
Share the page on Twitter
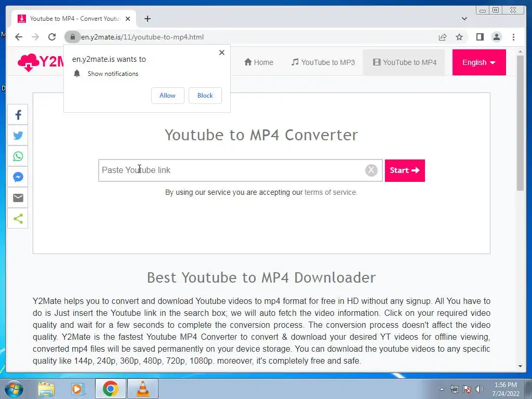tap(18, 136)
